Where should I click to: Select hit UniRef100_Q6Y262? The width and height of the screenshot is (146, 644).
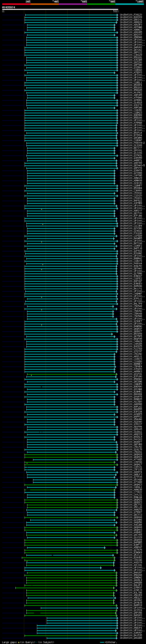pos(131,50)
